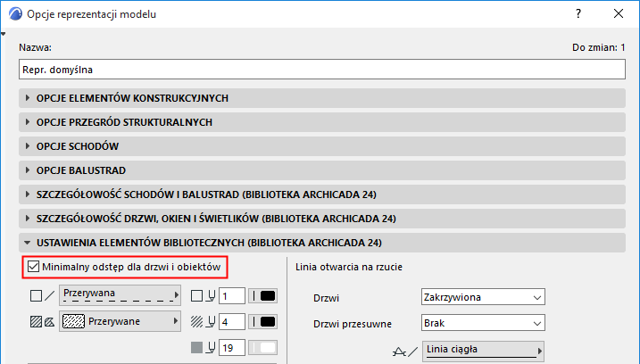Click the Linia otwarcia na rzucie heading

click(349, 267)
